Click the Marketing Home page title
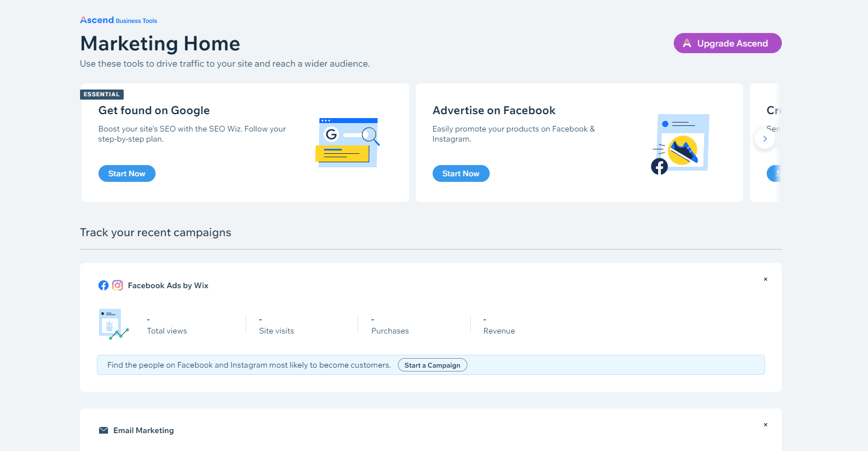This screenshot has height=451, width=868. pyautogui.click(x=160, y=44)
